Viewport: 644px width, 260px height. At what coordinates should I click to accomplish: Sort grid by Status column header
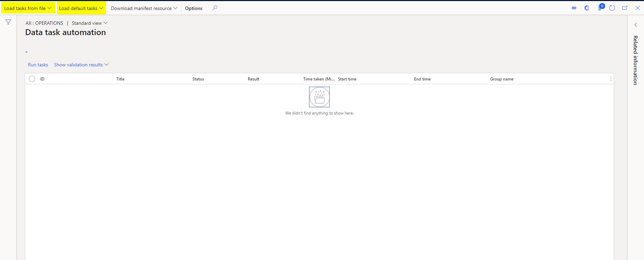click(198, 79)
